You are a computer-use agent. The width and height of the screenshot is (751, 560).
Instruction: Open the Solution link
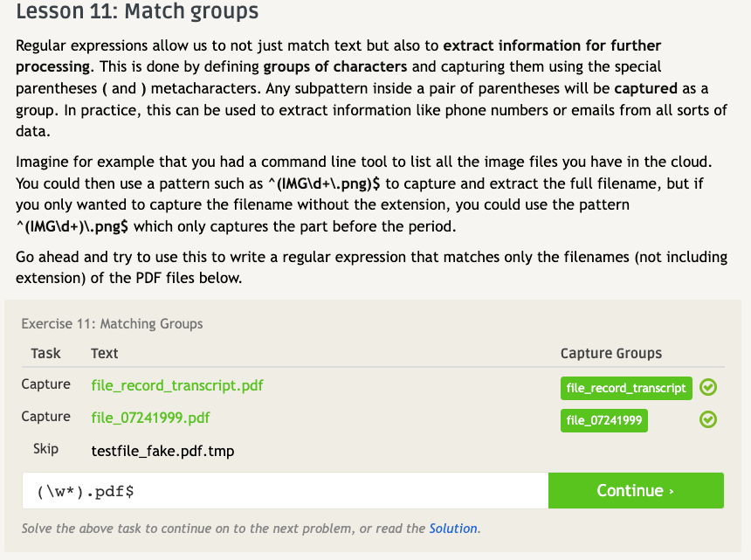[453, 529]
